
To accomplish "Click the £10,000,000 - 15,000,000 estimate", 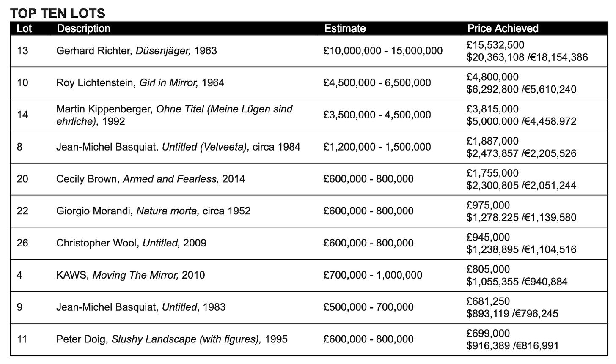I will click(382, 51).
